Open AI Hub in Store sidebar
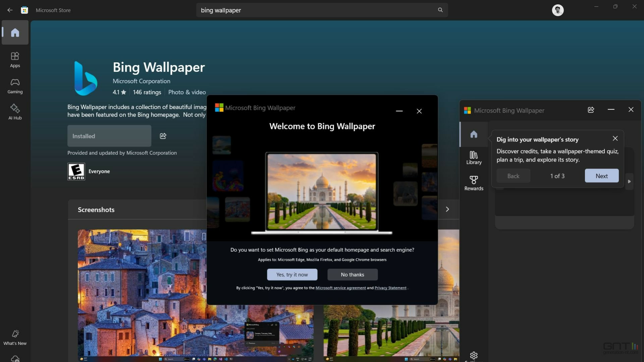This screenshot has width=644, height=362. (15, 112)
